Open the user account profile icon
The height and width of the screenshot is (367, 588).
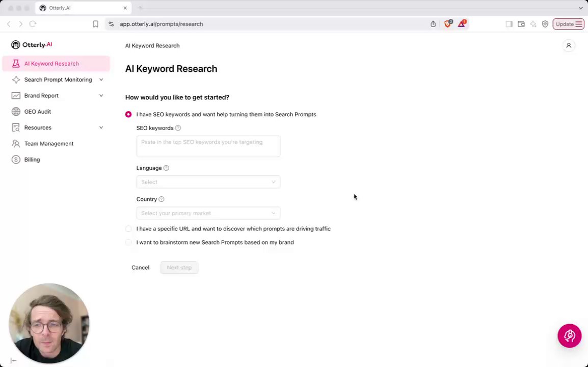(569, 46)
